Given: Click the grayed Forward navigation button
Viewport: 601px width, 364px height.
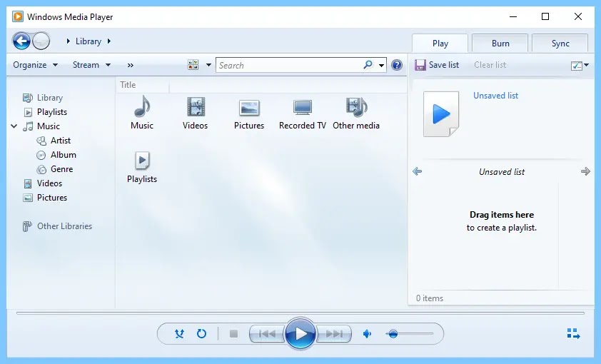Looking at the screenshot, I should click(41, 41).
